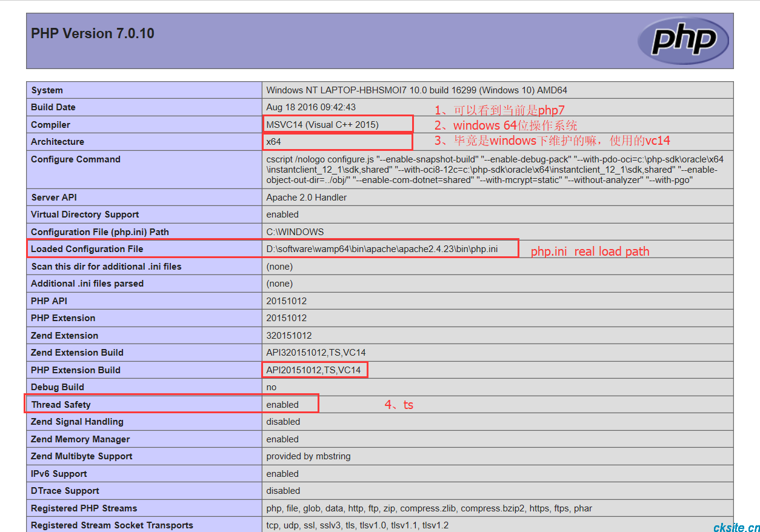The height and width of the screenshot is (532, 760).
Task: Click "no" in the Debug Build row
Action: point(272,387)
